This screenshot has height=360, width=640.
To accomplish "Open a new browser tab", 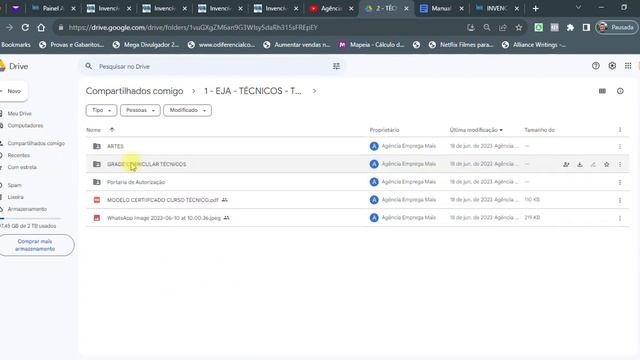I will (x=536, y=8).
